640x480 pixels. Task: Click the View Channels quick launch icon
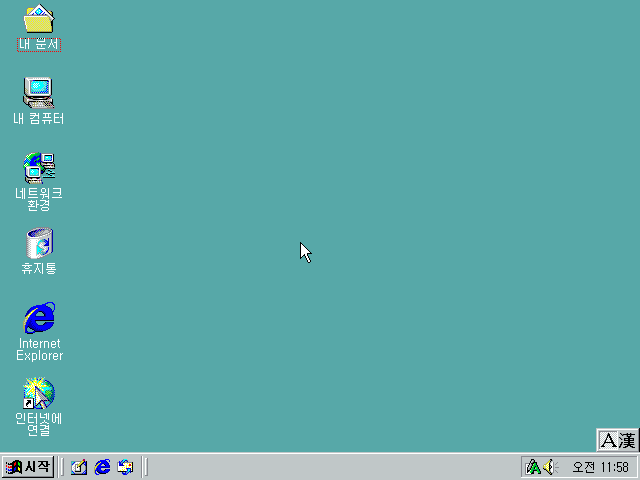pyautogui.click(x=125, y=467)
